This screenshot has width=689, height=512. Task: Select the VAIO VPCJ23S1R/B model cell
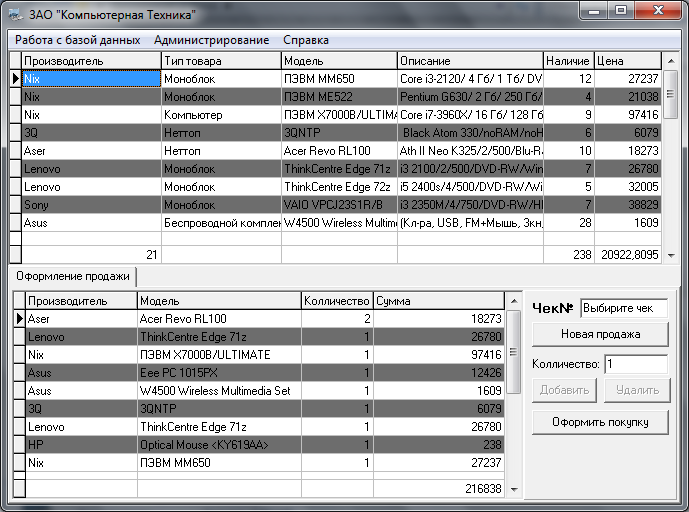coord(339,205)
